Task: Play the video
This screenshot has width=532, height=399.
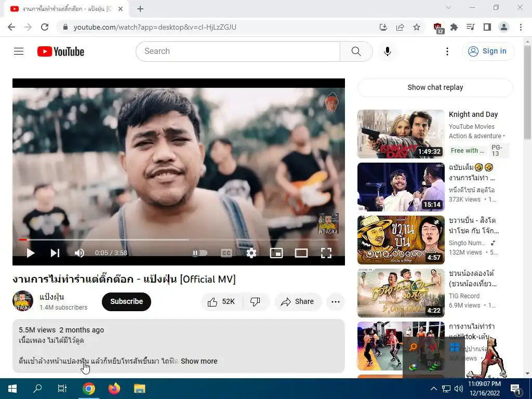Action: (30, 253)
